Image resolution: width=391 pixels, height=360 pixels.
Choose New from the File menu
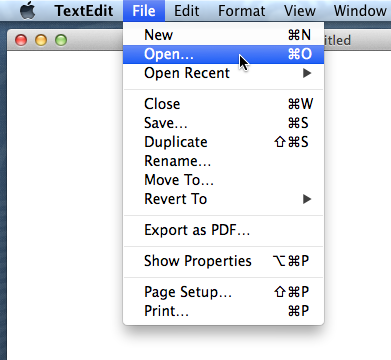(223, 35)
